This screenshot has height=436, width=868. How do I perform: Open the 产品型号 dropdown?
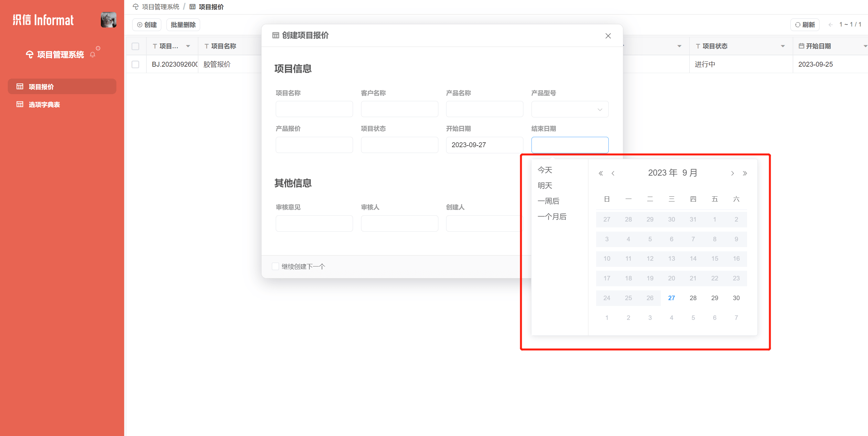coord(570,109)
